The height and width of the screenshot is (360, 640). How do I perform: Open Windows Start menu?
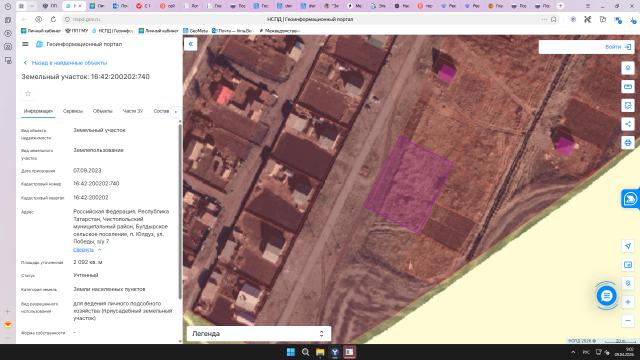point(291,352)
